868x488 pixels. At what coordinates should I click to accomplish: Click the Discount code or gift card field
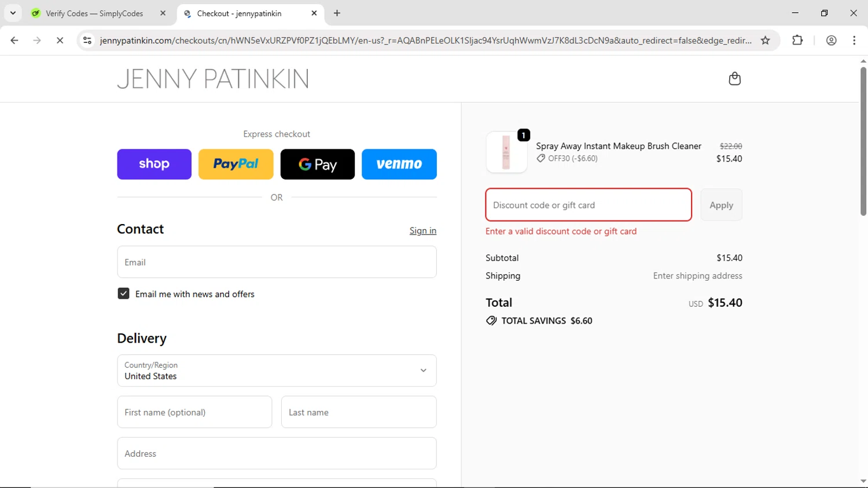coord(589,205)
